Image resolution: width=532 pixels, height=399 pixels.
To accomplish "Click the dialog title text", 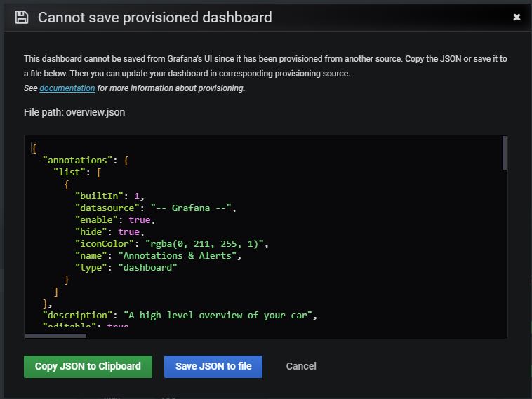I will [154, 18].
